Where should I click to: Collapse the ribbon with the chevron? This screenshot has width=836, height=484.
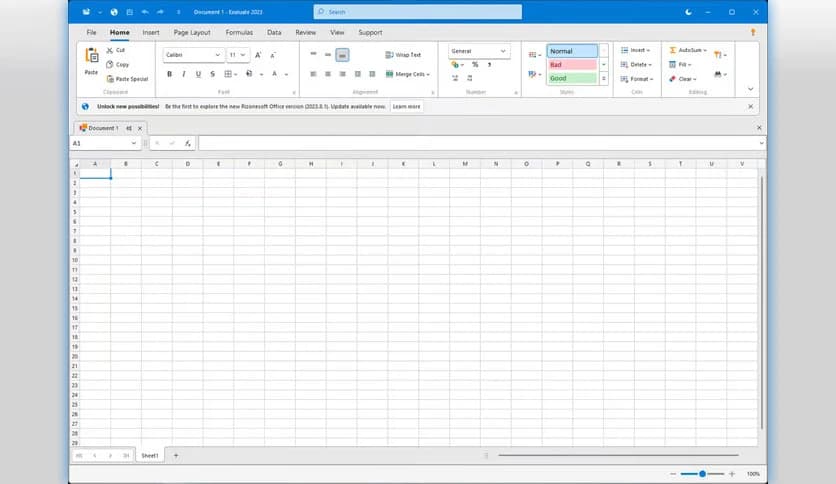point(751,89)
